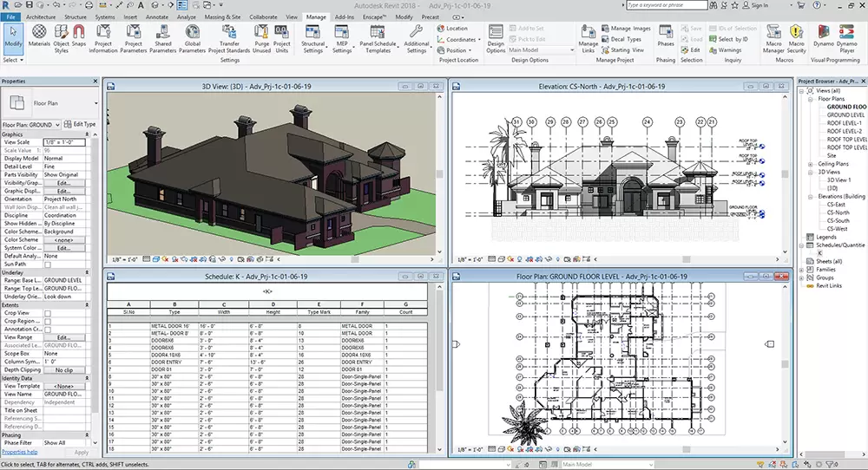Open the Floor Plan: GROUND type dropdown
The width and height of the screenshot is (868, 470).
point(31,124)
